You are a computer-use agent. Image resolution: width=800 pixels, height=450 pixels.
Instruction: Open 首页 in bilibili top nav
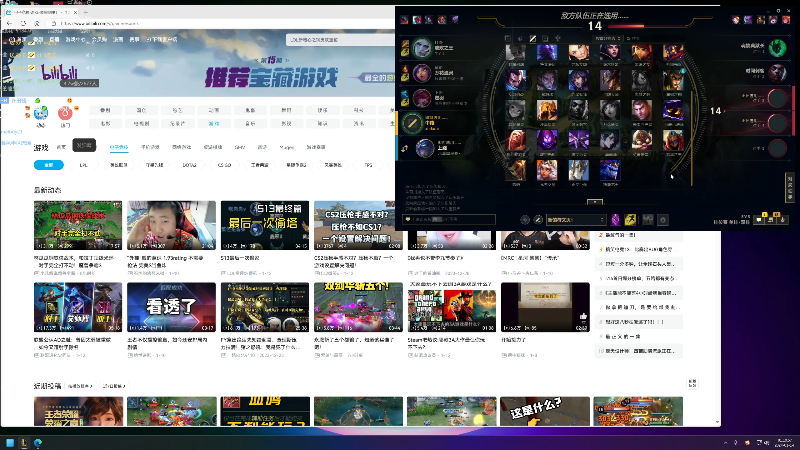click(x=21, y=39)
